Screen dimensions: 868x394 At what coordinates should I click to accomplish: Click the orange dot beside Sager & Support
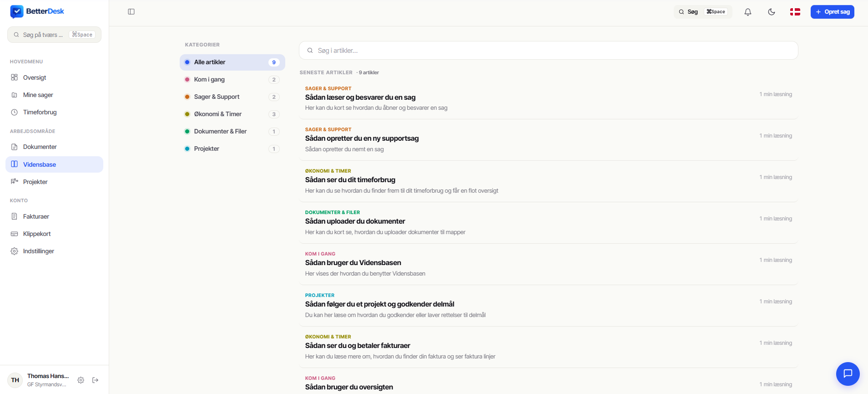click(187, 97)
